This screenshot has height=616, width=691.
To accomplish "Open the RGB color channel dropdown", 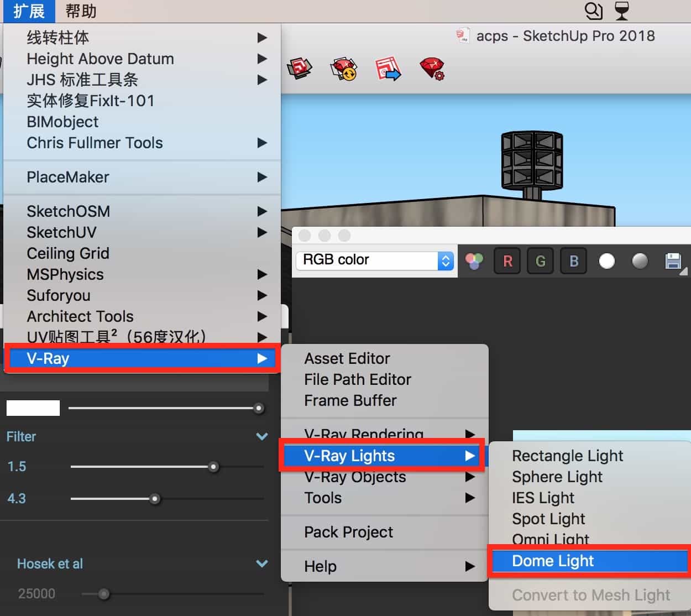I will pyautogui.click(x=375, y=260).
